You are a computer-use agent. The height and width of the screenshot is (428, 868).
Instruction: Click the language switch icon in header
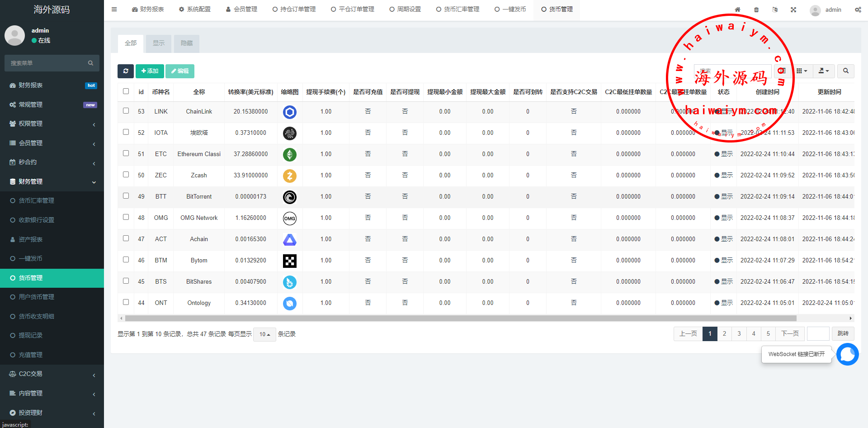775,10
